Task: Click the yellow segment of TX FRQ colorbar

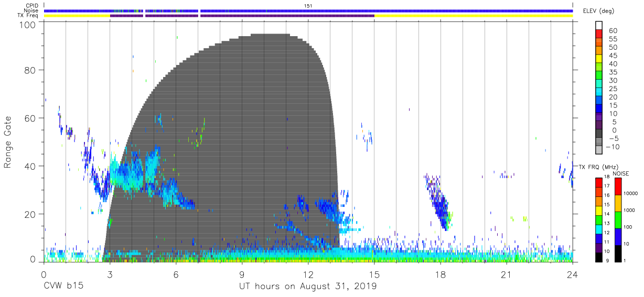Action: click(599, 210)
